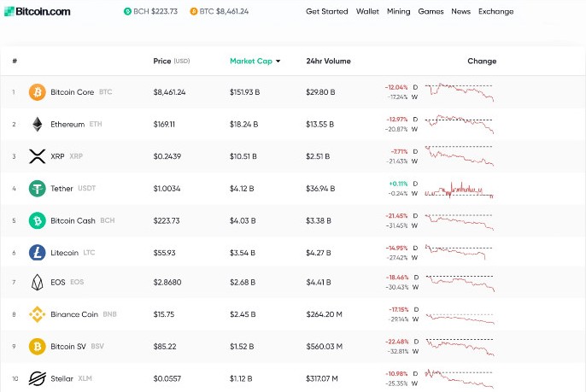The image size is (586, 392).
Task: Open the Games menu item
Action: tap(431, 12)
